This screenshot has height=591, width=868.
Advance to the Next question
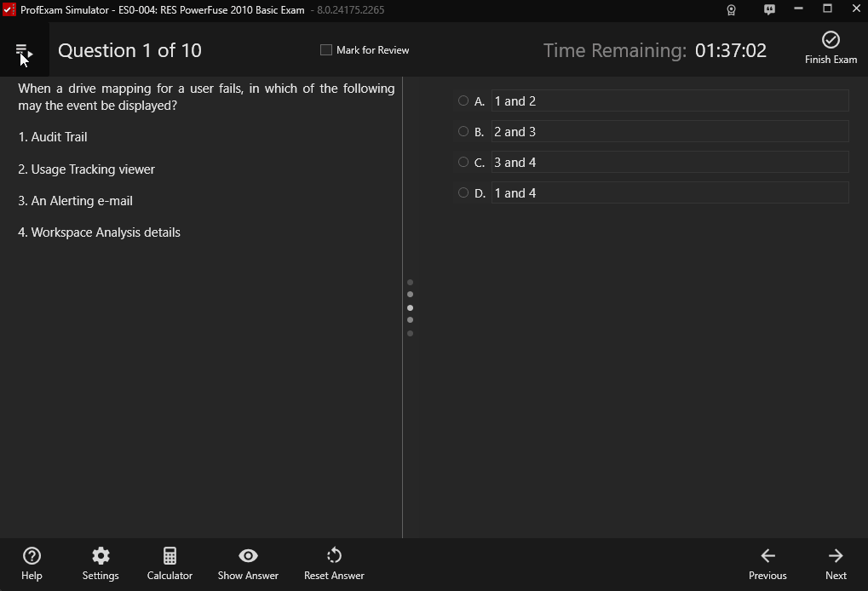pos(836,564)
